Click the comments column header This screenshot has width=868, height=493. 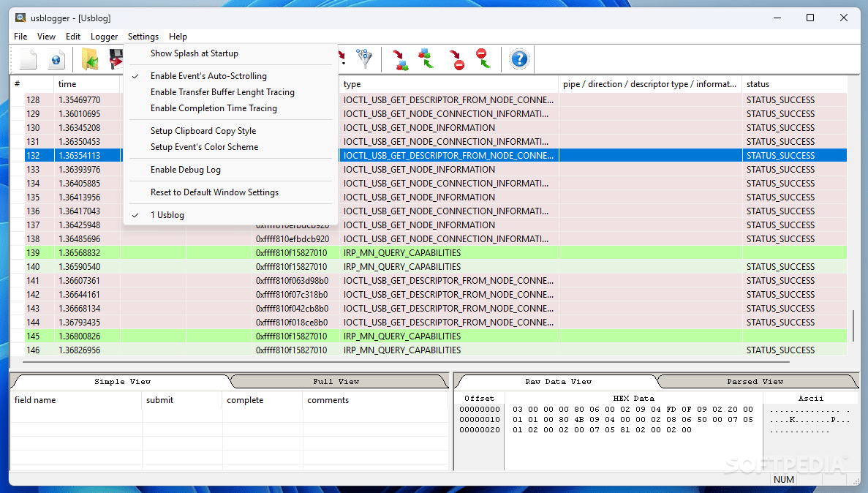tap(374, 400)
